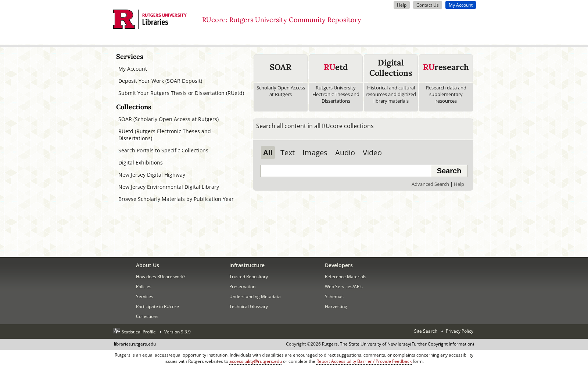Open Understanding Metadata footer link
This screenshot has width=588, height=368.
click(255, 297)
